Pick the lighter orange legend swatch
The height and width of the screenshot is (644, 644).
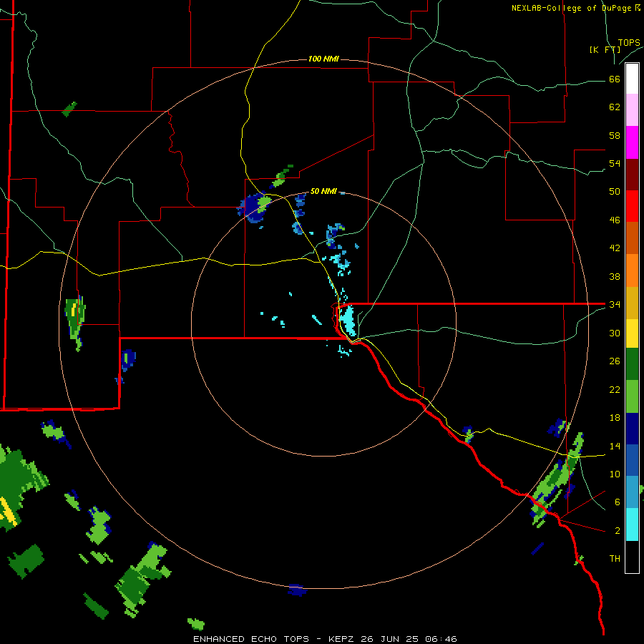click(x=632, y=270)
